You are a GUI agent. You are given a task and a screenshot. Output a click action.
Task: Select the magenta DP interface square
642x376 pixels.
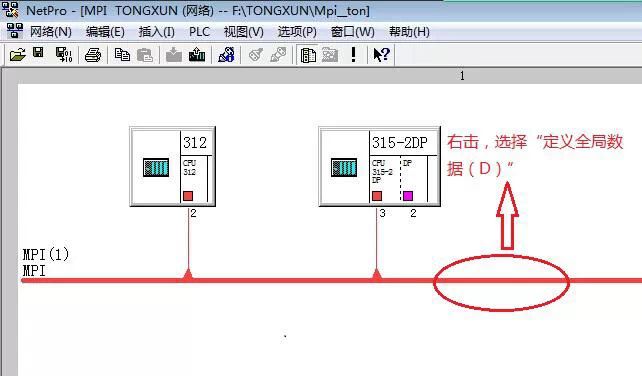[x=408, y=196]
